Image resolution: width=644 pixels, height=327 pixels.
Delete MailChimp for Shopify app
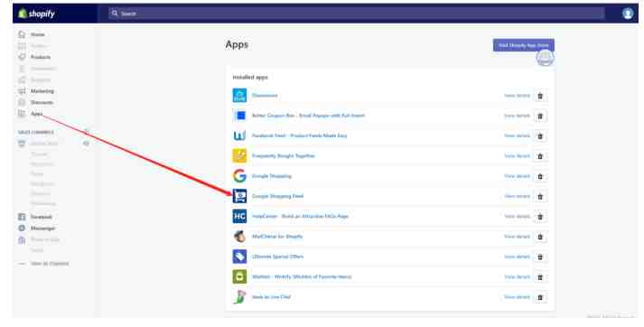[x=540, y=237]
